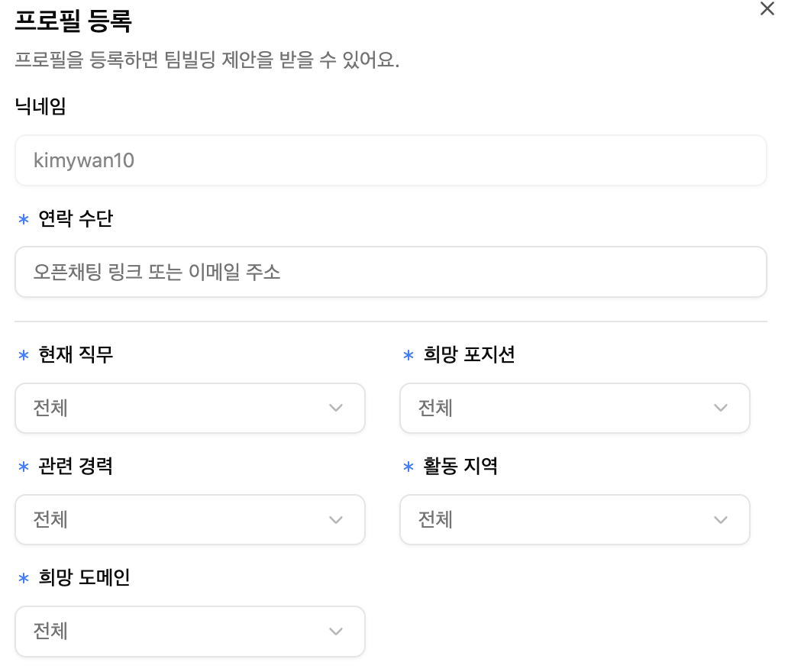Screen dimensions: 788x672
Task: Click the 활동 지역 label text
Action: click(460, 466)
